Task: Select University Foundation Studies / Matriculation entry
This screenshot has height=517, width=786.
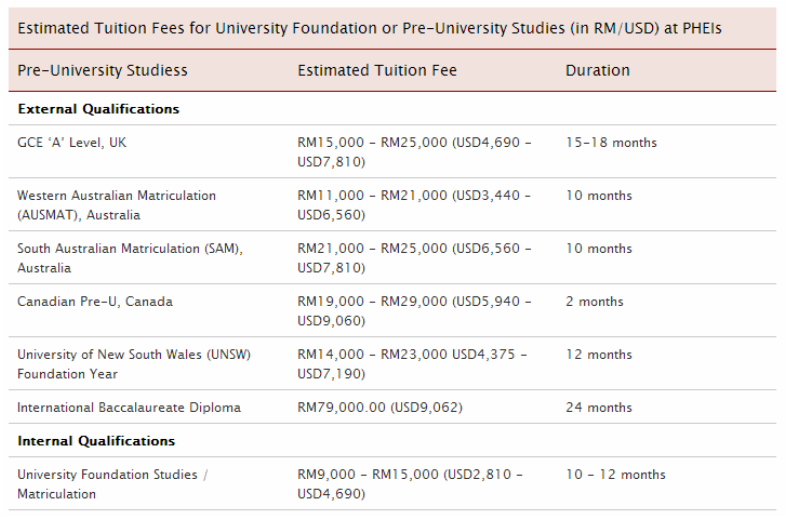Action: pos(112,483)
